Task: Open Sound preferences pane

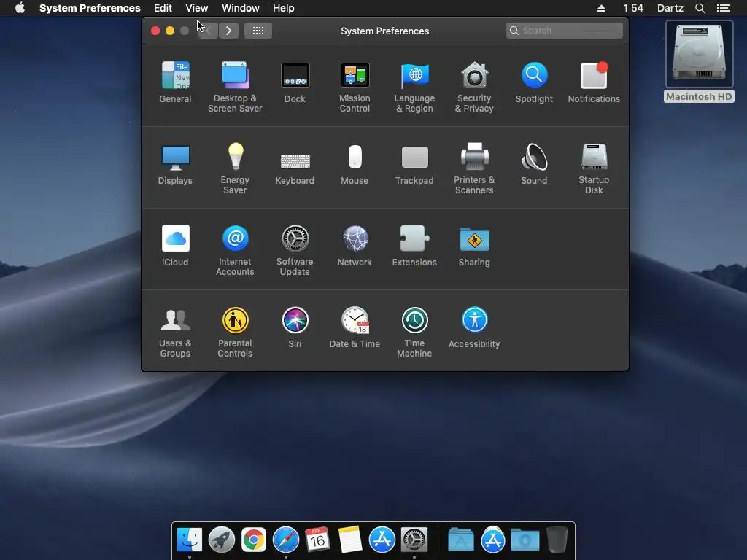Action: tap(534, 164)
